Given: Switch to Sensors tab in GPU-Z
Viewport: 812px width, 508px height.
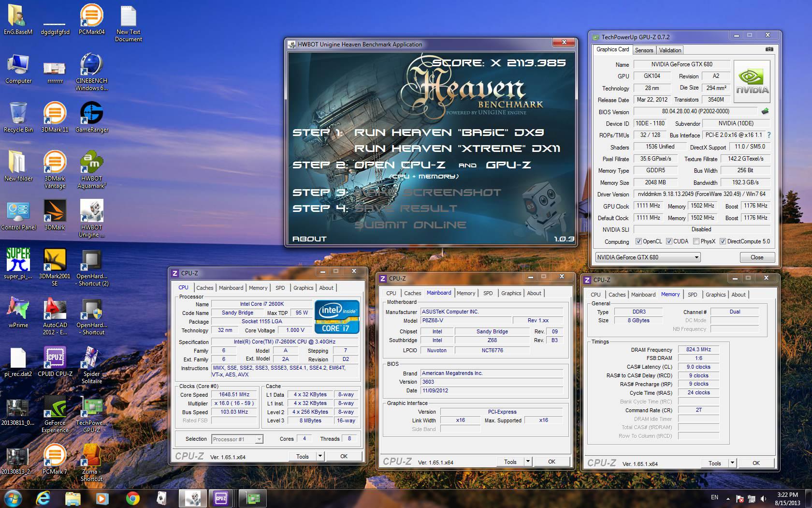Looking at the screenshot, I should tap(644, 50).
